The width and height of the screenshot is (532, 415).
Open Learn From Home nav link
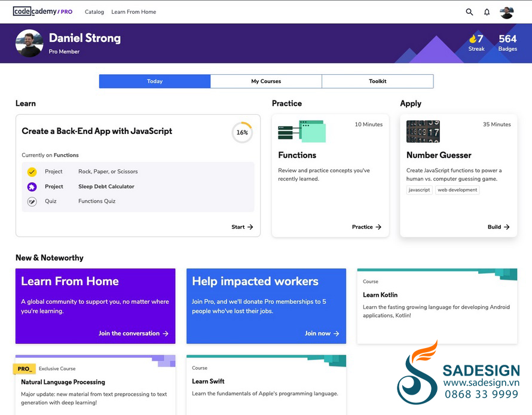point(134,12)
